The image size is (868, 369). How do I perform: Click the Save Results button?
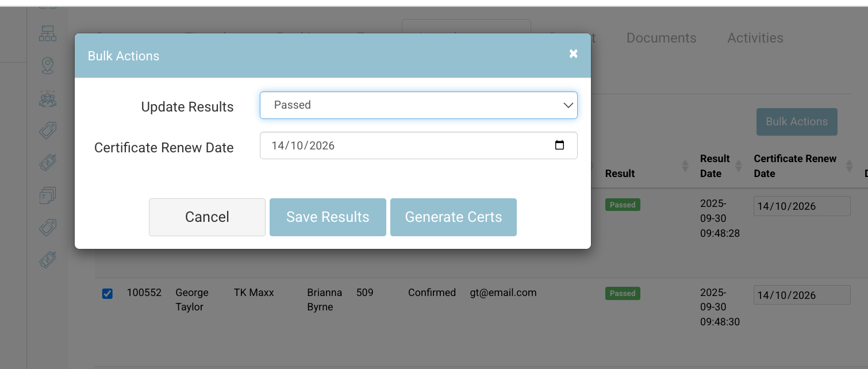tap(328, 217)
